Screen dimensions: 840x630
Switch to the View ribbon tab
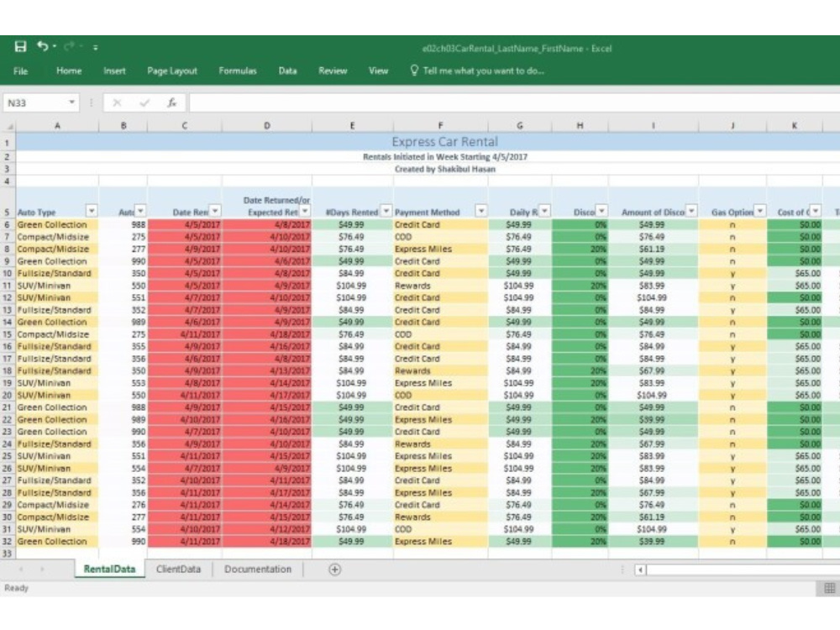point(378,71)
